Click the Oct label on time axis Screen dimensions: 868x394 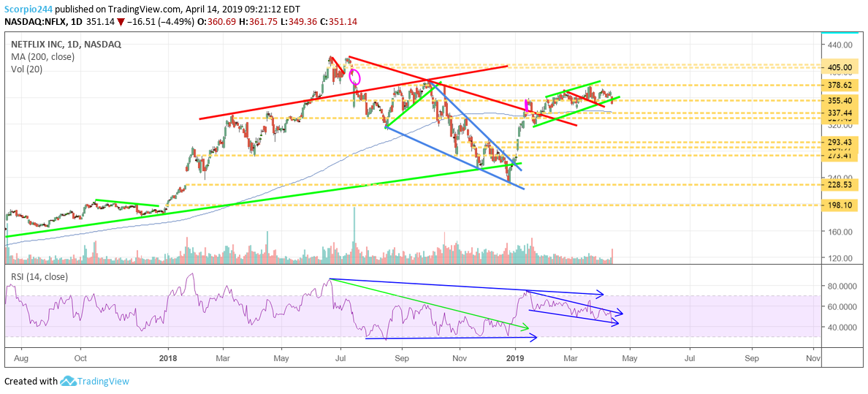(x=81, y=358)
